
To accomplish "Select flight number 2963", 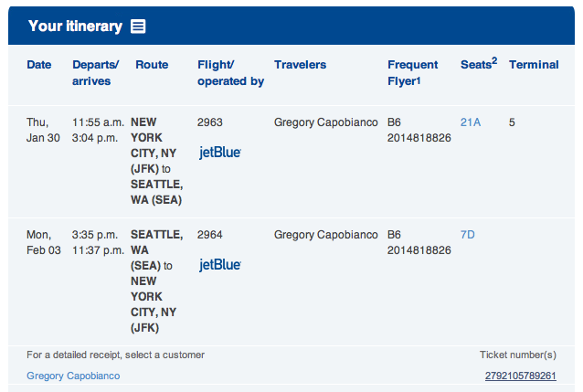I will click(209, 122).
